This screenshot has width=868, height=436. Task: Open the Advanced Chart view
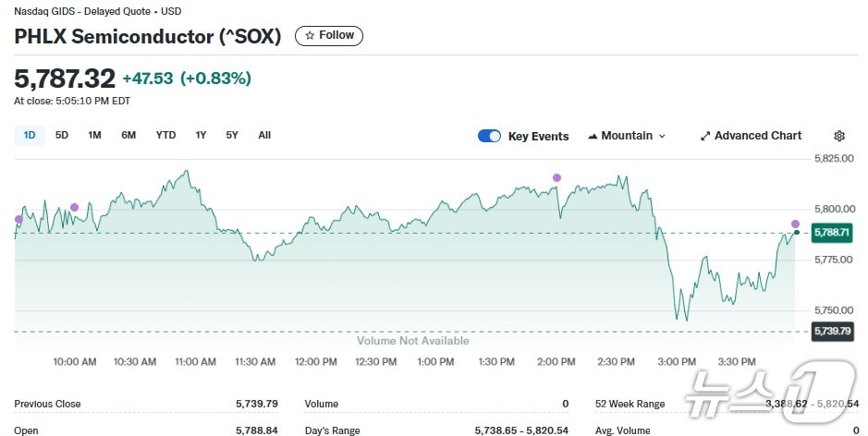(751, 136)
